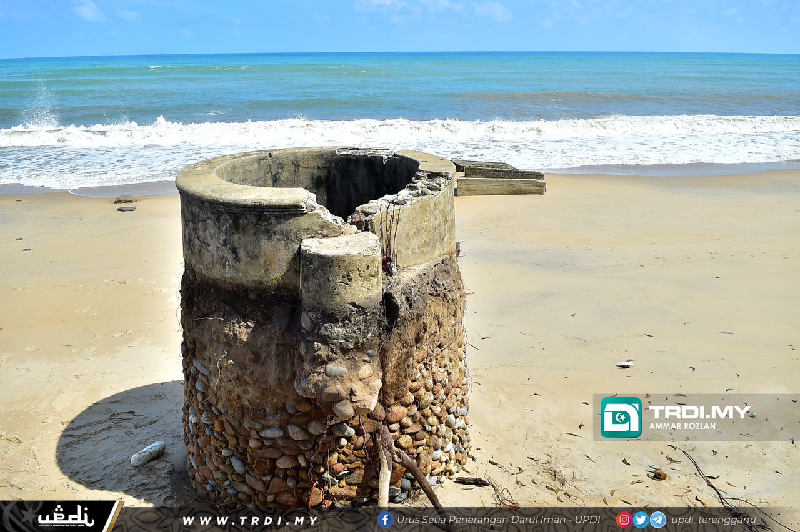Click 'Urus Setia Penerangan Darul Iman - UPDI' text

(x=498, y=520)
